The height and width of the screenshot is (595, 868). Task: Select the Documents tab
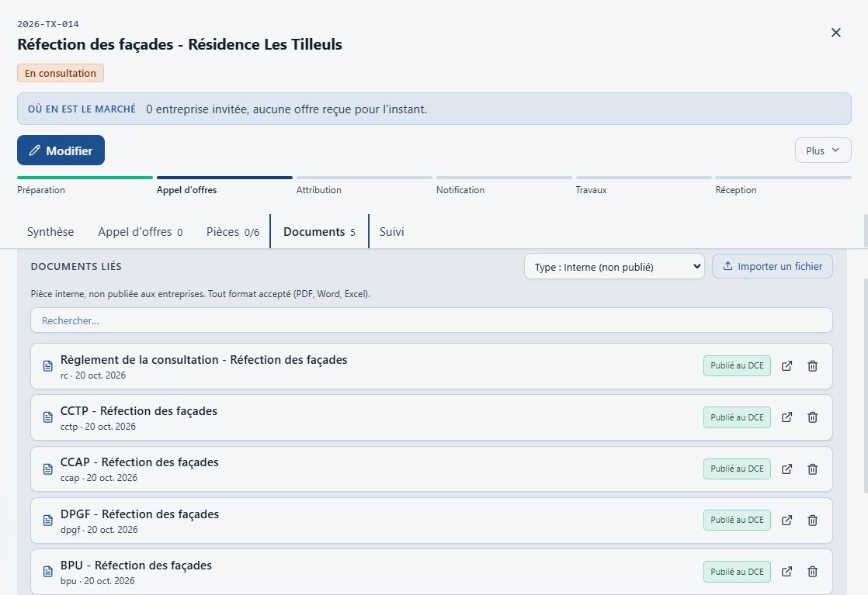point(319,232)
